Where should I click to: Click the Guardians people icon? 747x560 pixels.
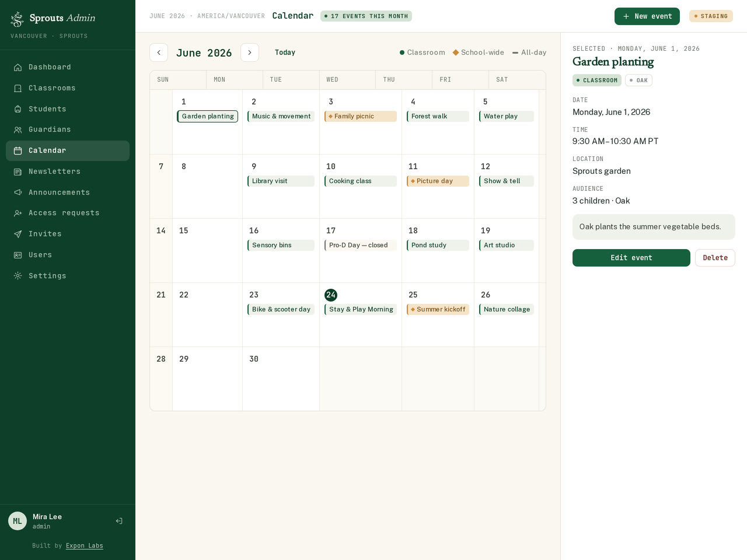(18, 129)
